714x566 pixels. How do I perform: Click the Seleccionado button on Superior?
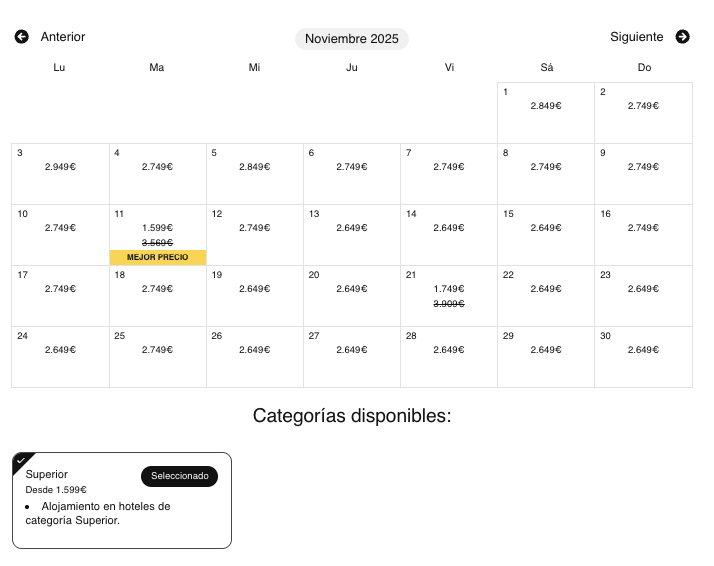pos(179,476)
